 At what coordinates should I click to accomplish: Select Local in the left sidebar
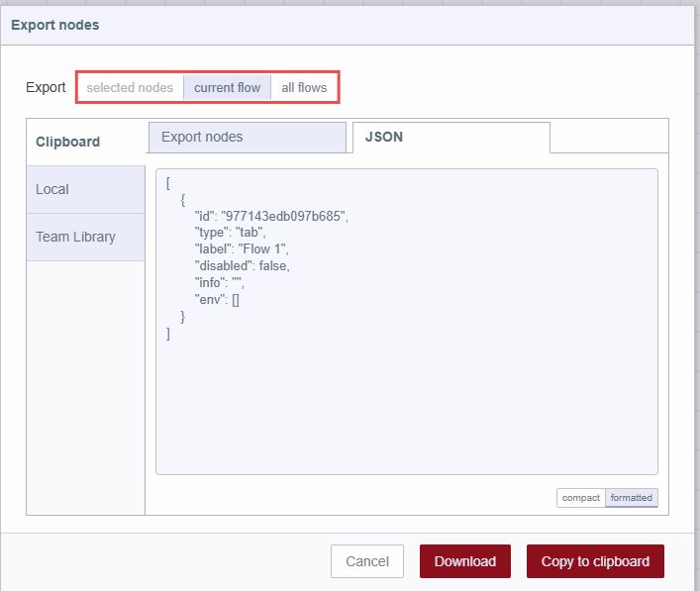point(86,189)
